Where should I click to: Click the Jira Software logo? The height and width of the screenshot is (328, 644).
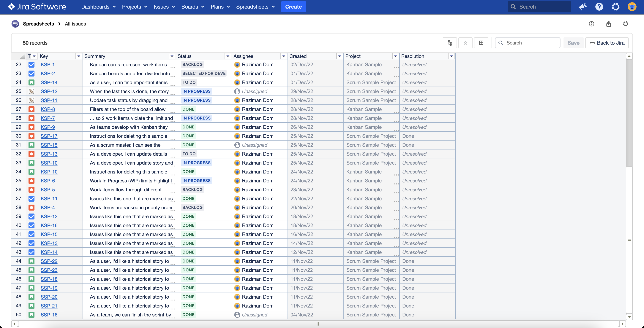[37, 7]
